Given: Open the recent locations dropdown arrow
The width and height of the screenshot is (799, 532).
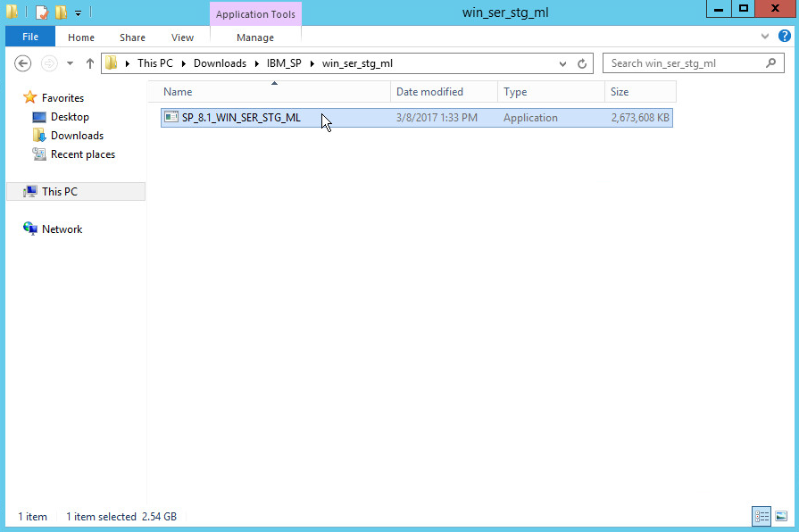Looking at the screenshot, I should [x=70, y=63].
